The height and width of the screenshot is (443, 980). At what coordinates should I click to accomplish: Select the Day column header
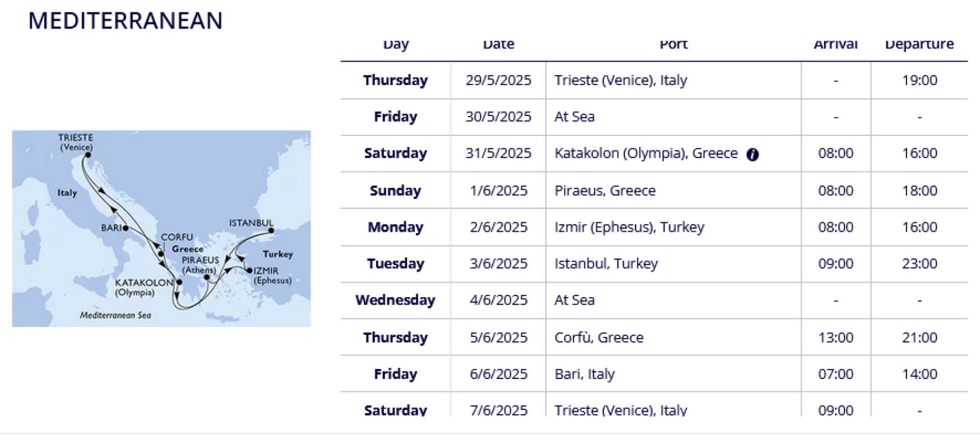396,44
